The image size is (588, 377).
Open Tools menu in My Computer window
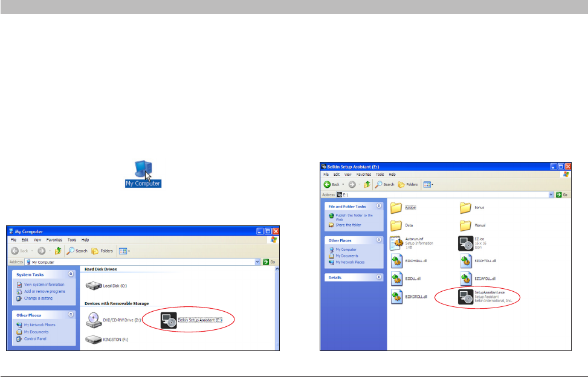pos(72,240)
